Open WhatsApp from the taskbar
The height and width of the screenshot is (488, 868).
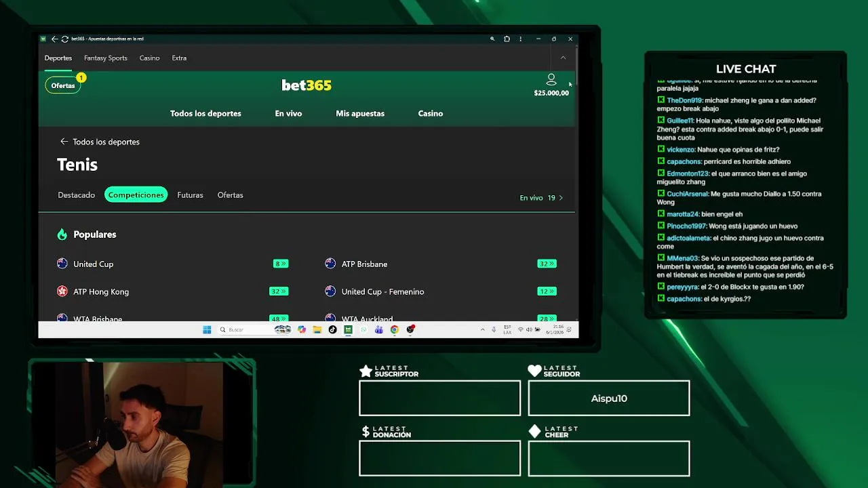(x=363, y=329)
